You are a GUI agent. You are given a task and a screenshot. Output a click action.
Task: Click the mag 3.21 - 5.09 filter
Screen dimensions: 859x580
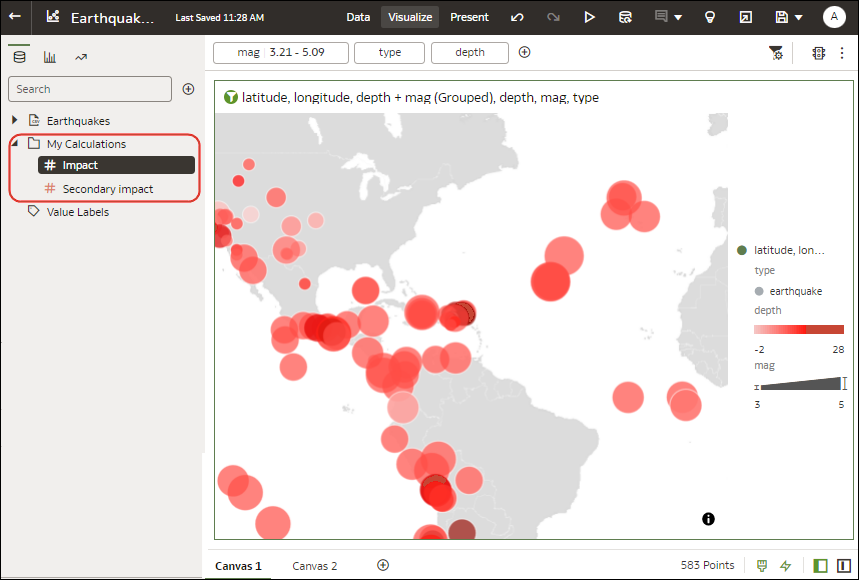pos(280,52)
